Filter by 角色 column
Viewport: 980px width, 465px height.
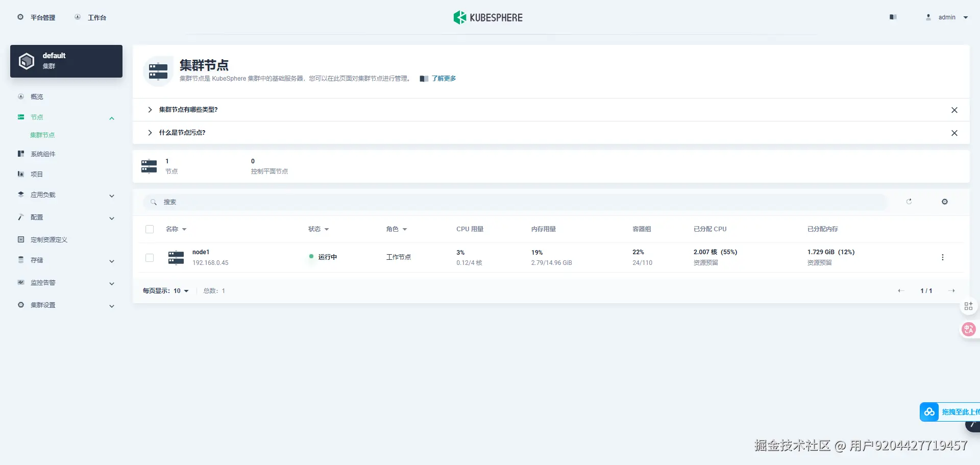(397, 229)
